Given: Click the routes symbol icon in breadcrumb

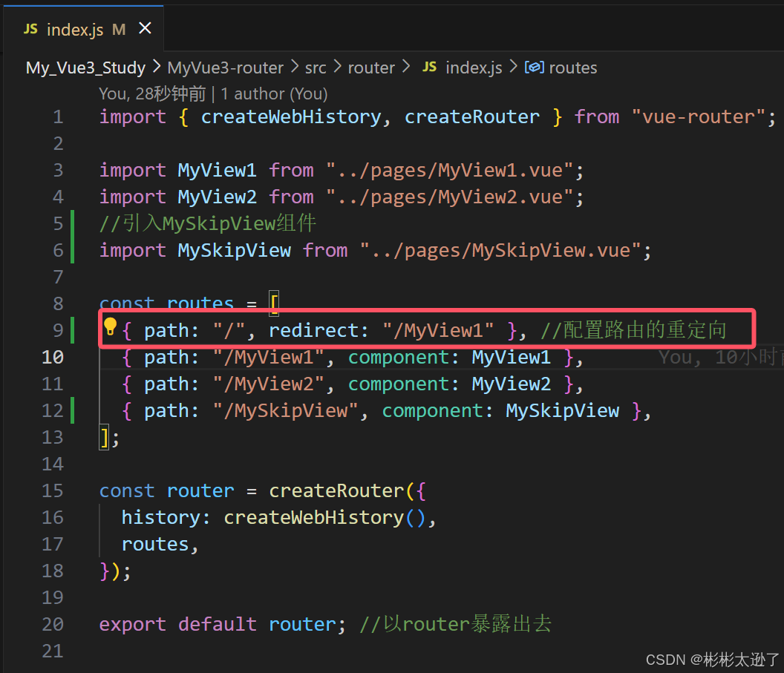Looking at the screenshot, I should coord(534,67).
